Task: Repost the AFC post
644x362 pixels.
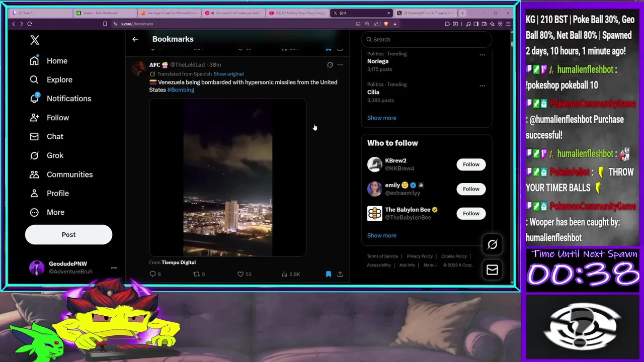Action: click(x=199, y=274)
